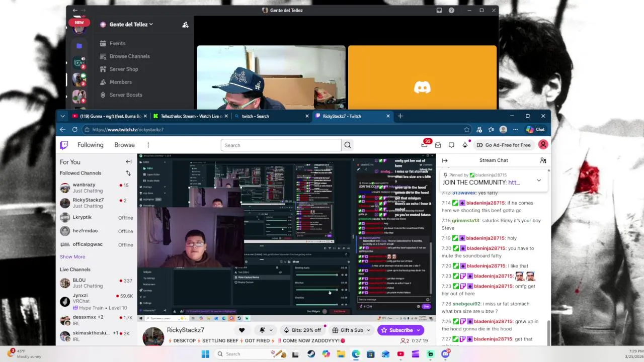The width and height of the screenshot is (644, 362).
Task: Open Twitch home logo icon
Action: click(x=64, y=145)
